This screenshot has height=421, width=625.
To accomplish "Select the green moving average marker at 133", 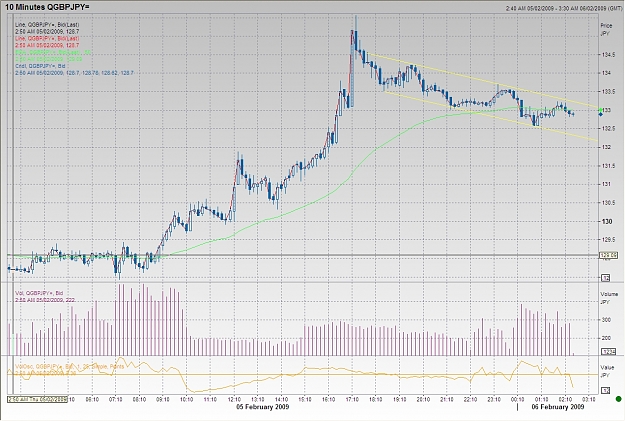I will pos(601,109).
